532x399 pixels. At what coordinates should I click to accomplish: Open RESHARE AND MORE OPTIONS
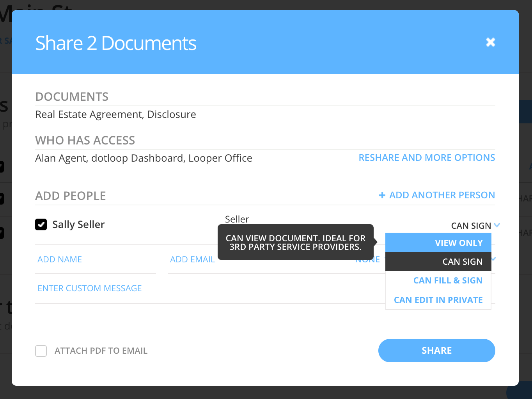pyautogui.click(x=427, y=157)
